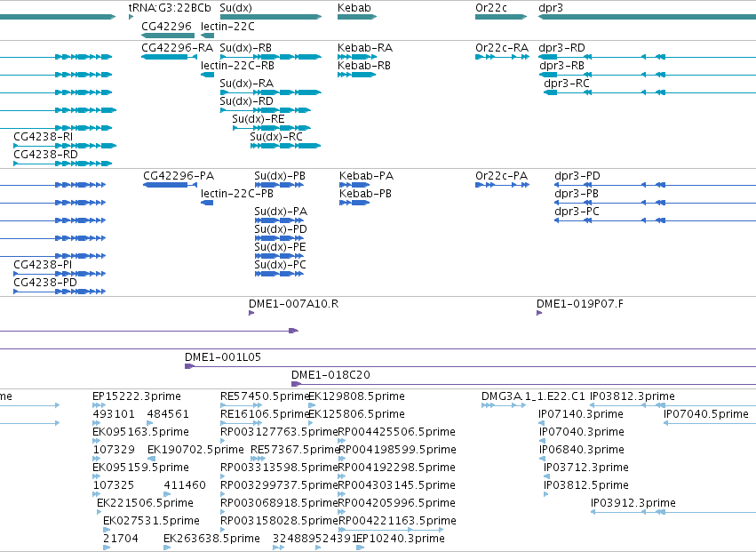Viewport: 756px width, 552px height.
Task: Select the RE57450.5prime EST label
Action: click(x=264, y=396)
